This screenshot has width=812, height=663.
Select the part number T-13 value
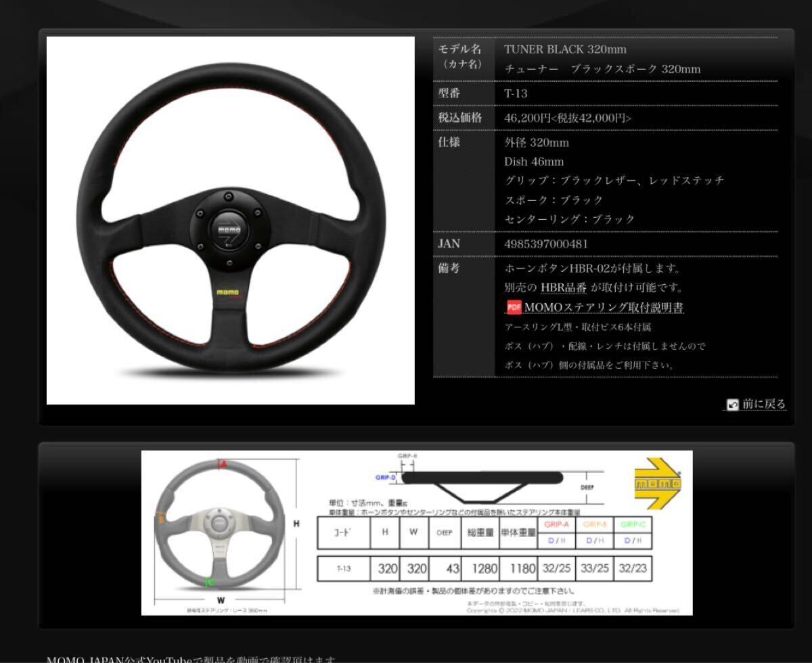tap(516, 93)
